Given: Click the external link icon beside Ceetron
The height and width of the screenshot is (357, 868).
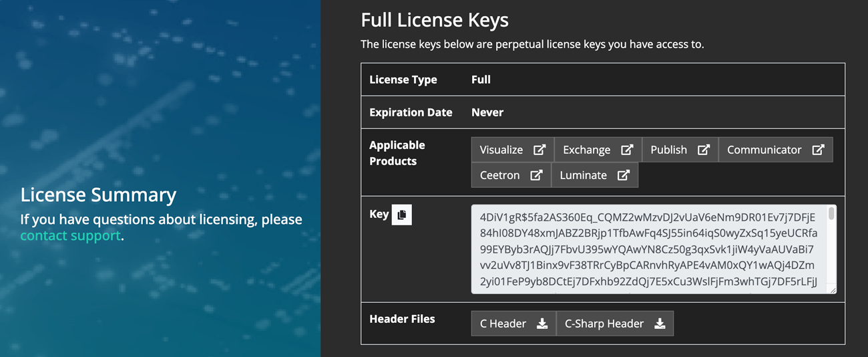Looking at the screenshot, I should pos(536,175).
